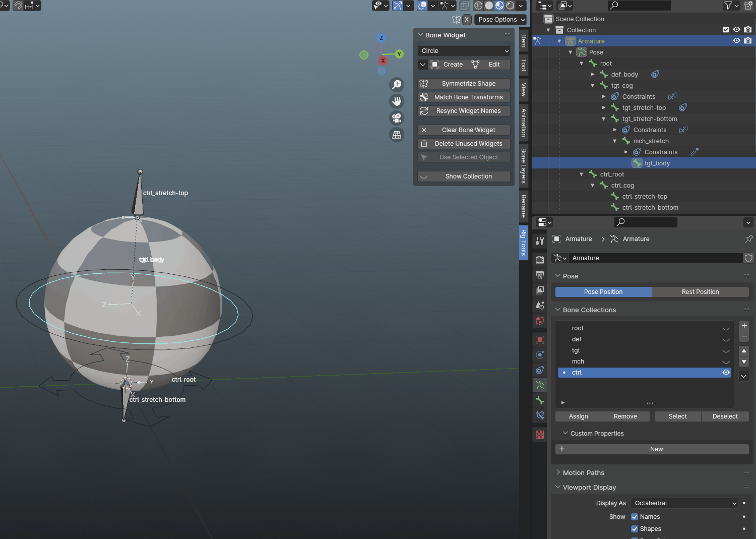This screenshot has width=756, height=539.
Task: Activate X-axis mirror pose option
Action: pyautogui.click(x=466, y=19)
